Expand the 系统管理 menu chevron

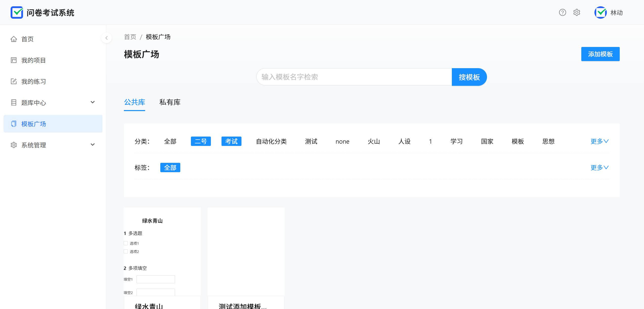point(93,145)
